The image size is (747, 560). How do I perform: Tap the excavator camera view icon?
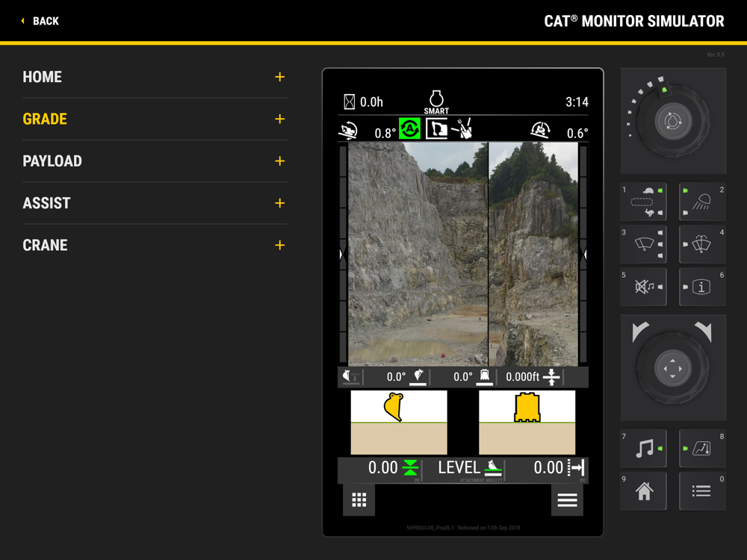[x=437, y=129]
